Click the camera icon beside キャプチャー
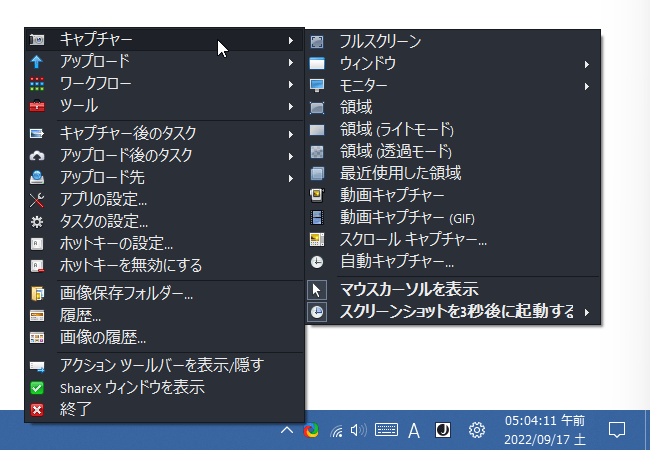Screen dimensions: 650x450 [37, 40]
